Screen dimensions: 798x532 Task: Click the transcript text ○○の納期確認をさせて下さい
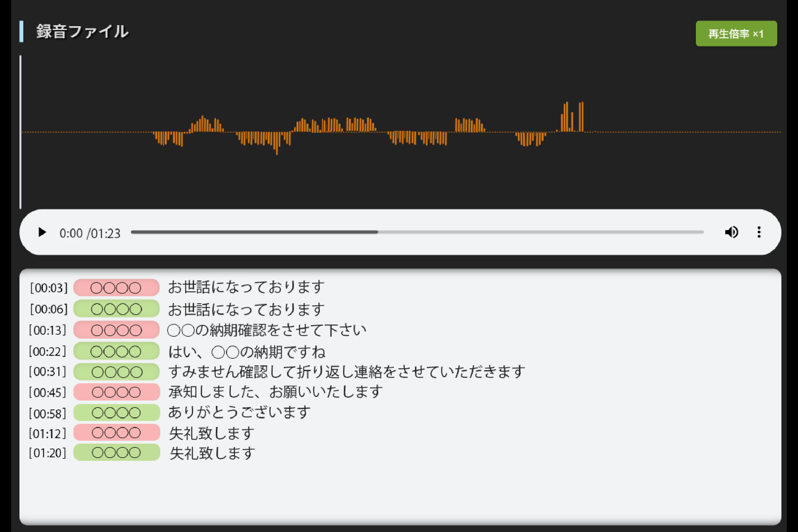click(x=267, y=330)
